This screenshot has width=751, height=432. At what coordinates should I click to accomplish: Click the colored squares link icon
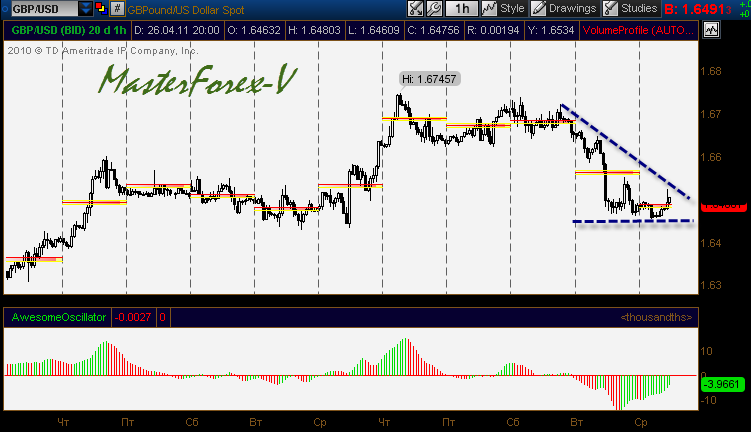click(101, 8)
